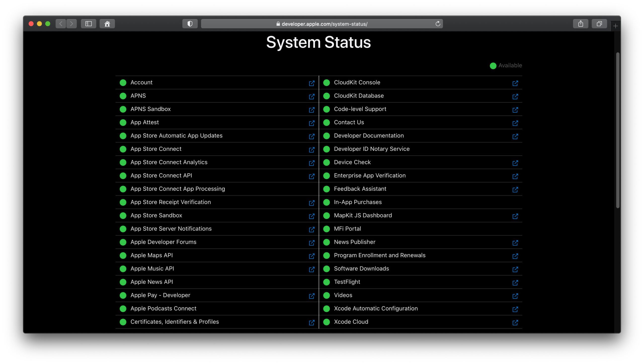The width and height of the screenshot is (644, 364).
Task: Click the In-App Purchases row text
Action: click(357, 202)
